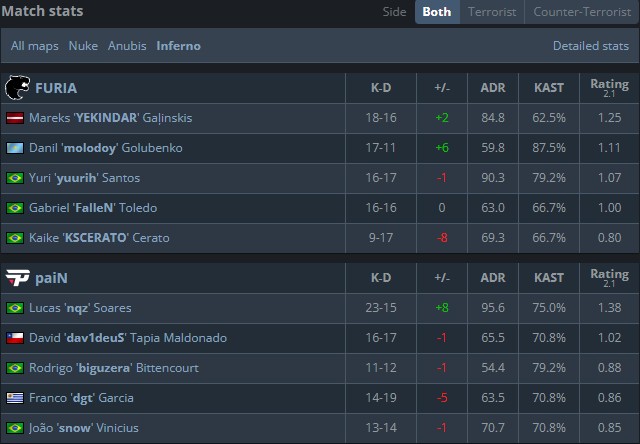
Task: Click the FURIA team name
Action: (56, 88)
